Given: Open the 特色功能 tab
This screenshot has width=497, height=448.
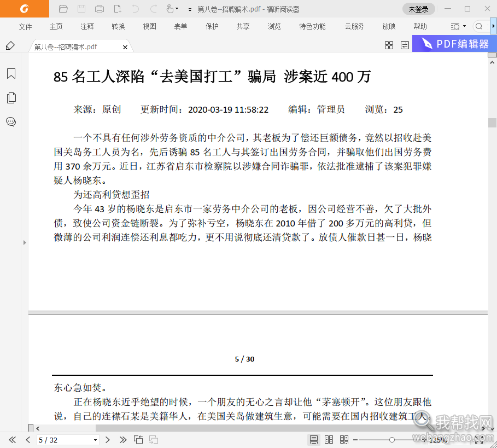Looking at the screenshot, I should coord(312,27).
